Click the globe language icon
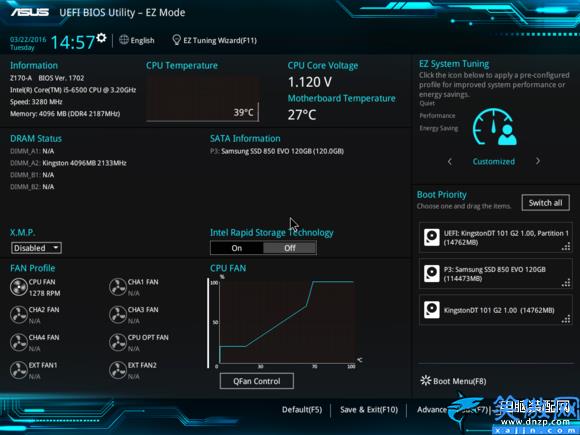The width and height of the screenshot is (580, 435). (124, 40)
